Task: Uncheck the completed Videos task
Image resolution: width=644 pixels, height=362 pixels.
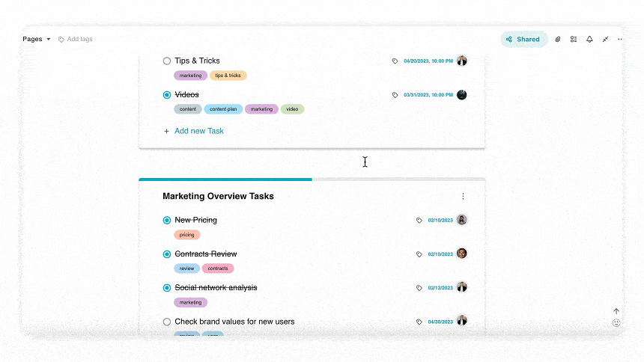Action: tap(167, 95)
